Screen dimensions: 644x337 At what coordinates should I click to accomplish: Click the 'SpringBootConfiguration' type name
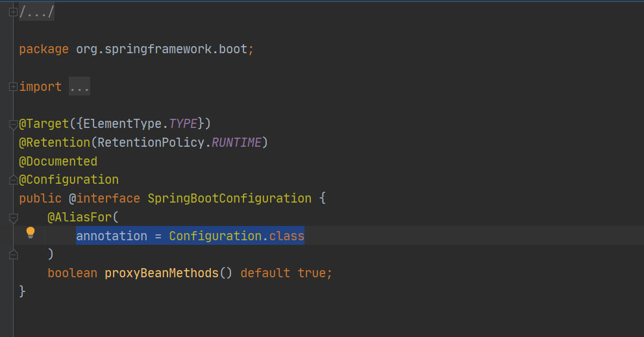tap(230, 199)
